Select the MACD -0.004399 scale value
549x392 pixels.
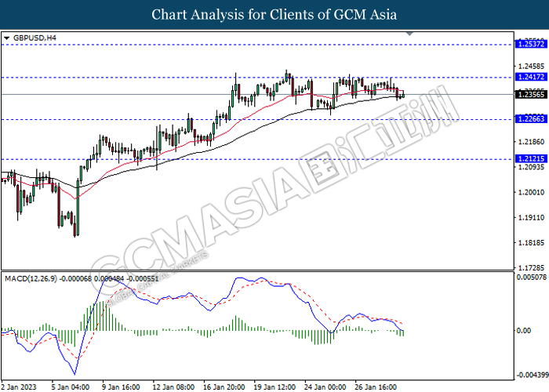pyautogui.click(x=533, y=376)
